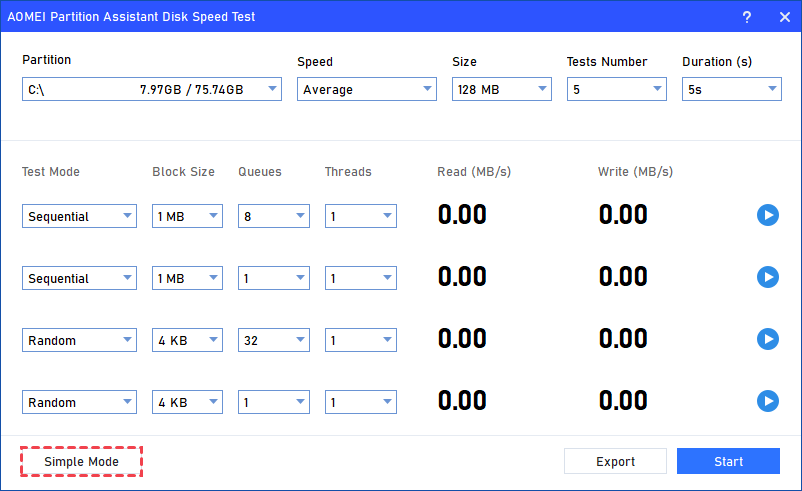This screenshot has height=491, width=802.
Task: Run the first Sequential test play icon
Action: [x=767, y=215]
